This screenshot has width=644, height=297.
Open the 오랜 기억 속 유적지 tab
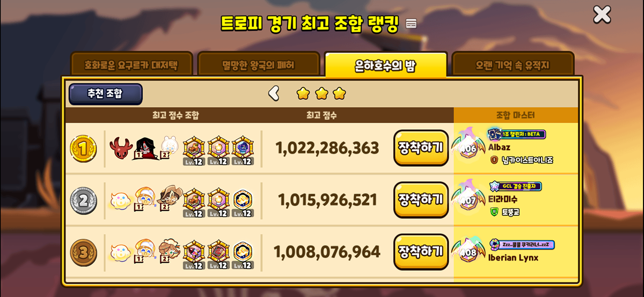513,66
